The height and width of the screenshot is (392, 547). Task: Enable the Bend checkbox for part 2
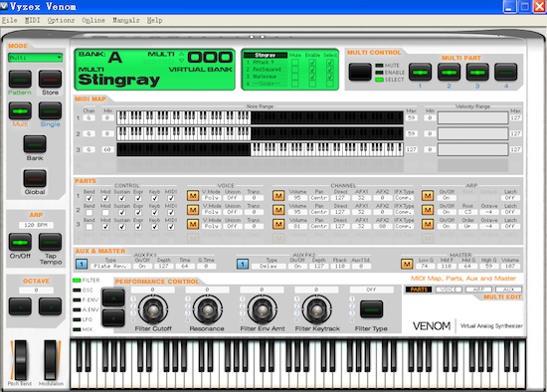(90, 213)
